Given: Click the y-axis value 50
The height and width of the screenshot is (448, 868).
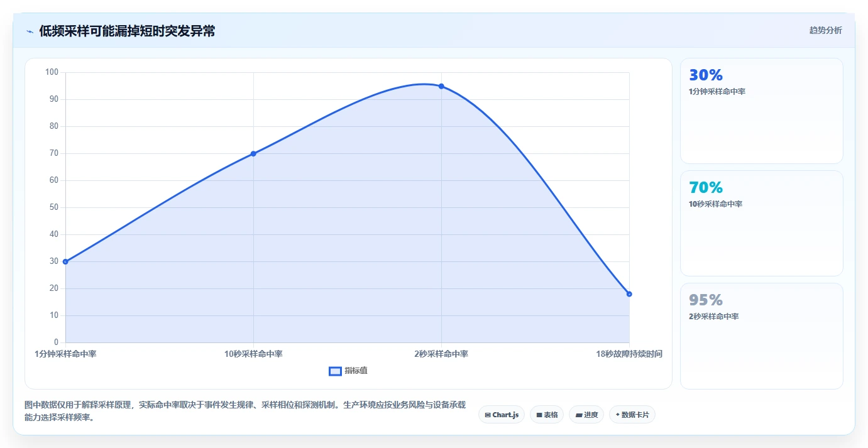Looking at the screenshot, I should tap(53, 207).
